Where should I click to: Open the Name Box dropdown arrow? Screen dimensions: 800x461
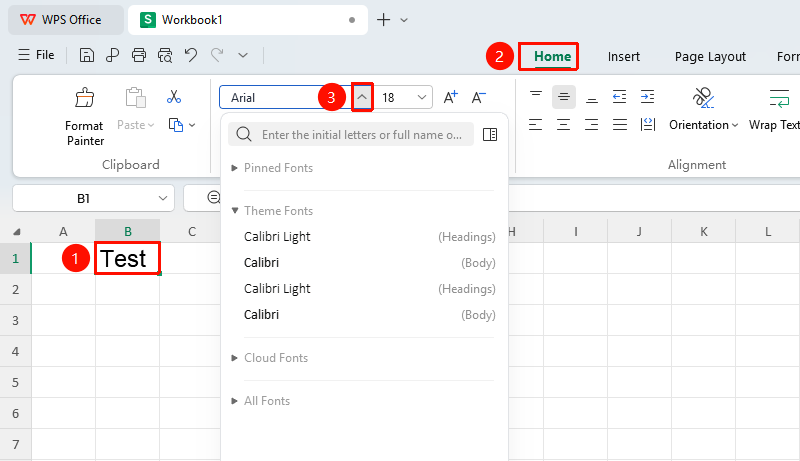coord(163,198)
